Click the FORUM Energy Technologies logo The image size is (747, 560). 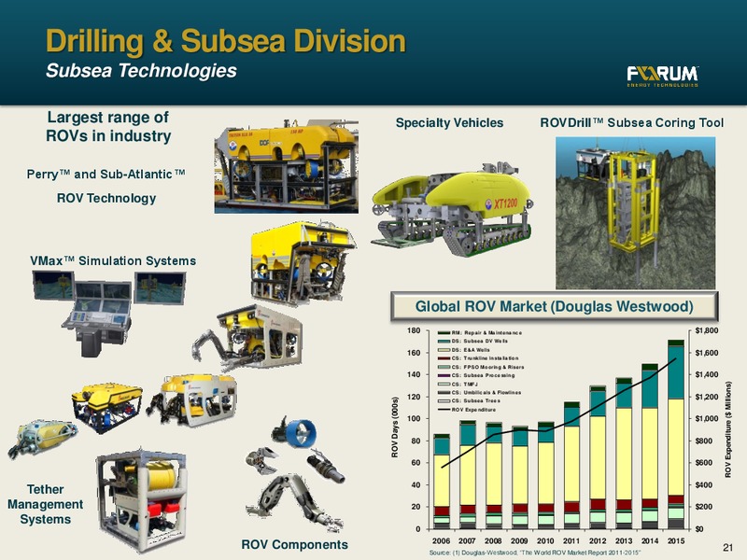(x=663, y=77)
